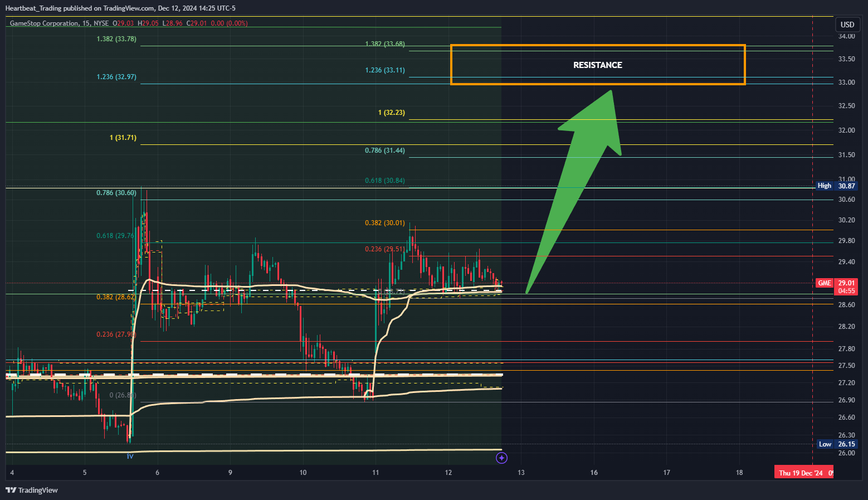Click the 27.50 price axis label
The image size is (868, 500).
point(846,366)
